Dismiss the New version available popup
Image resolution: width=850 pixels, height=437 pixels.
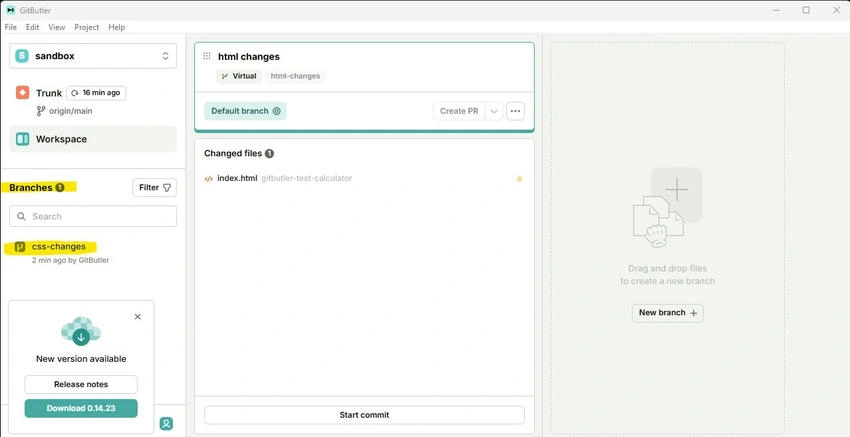[138, 317]
